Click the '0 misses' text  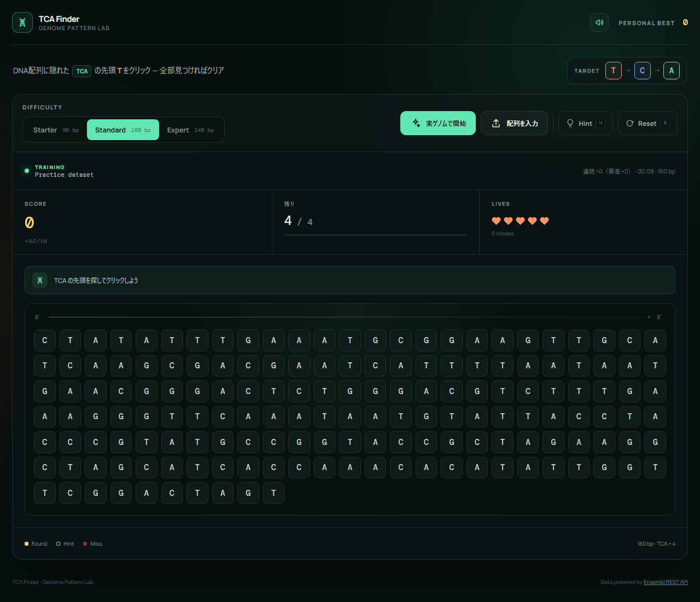tap(503, 234)
